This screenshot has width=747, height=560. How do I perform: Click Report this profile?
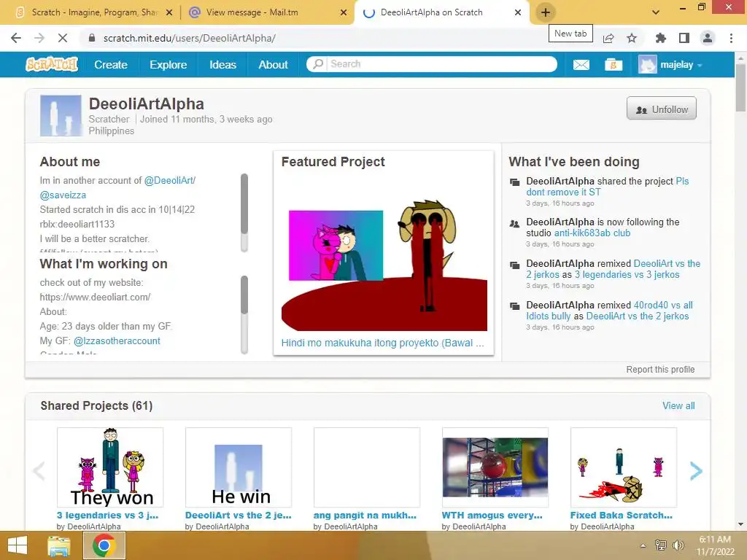(659, 370)
